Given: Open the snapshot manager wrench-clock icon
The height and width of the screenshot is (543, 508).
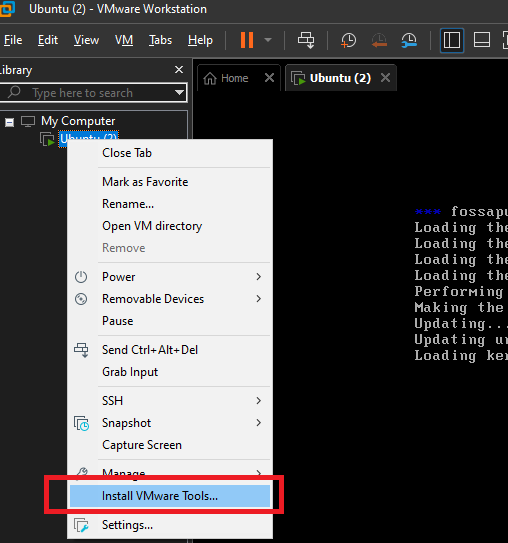Looking at the screenshot, I should point(409,41).
